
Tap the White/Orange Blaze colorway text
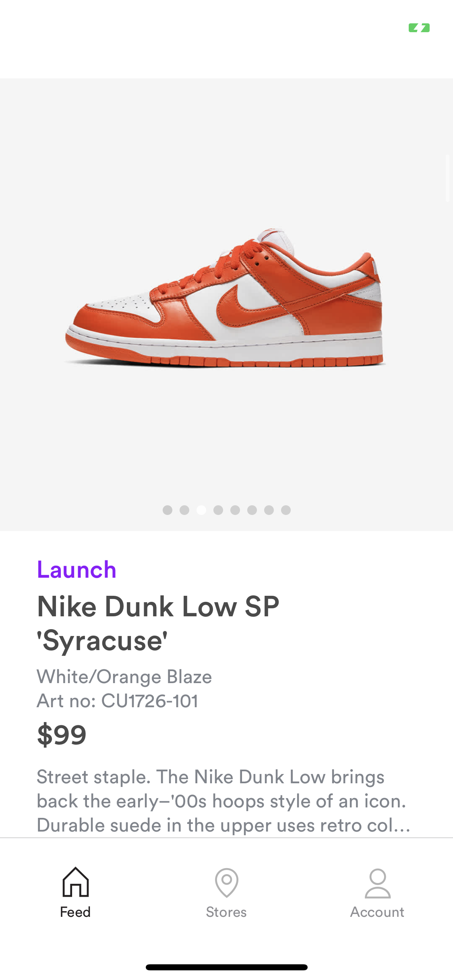pos(124,677)
